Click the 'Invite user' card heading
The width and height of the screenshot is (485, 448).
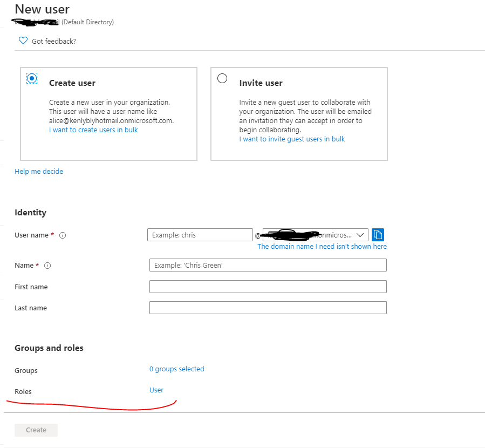click(261, 83)
